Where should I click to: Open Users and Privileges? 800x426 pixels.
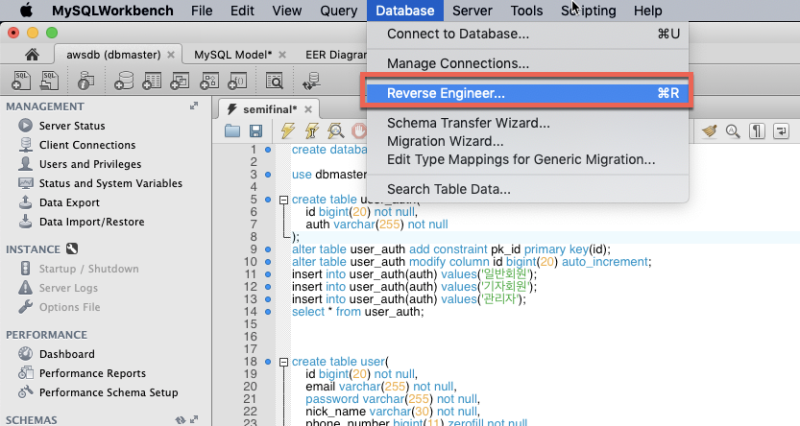point(90,164)
